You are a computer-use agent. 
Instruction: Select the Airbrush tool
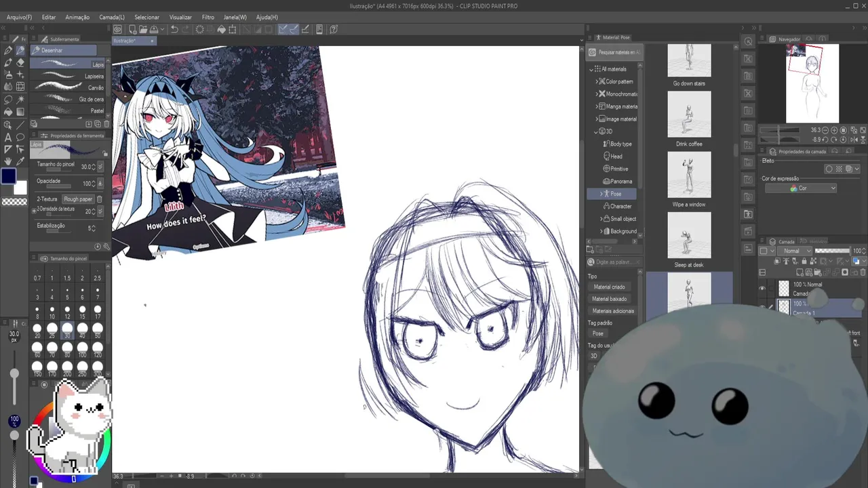8,75
